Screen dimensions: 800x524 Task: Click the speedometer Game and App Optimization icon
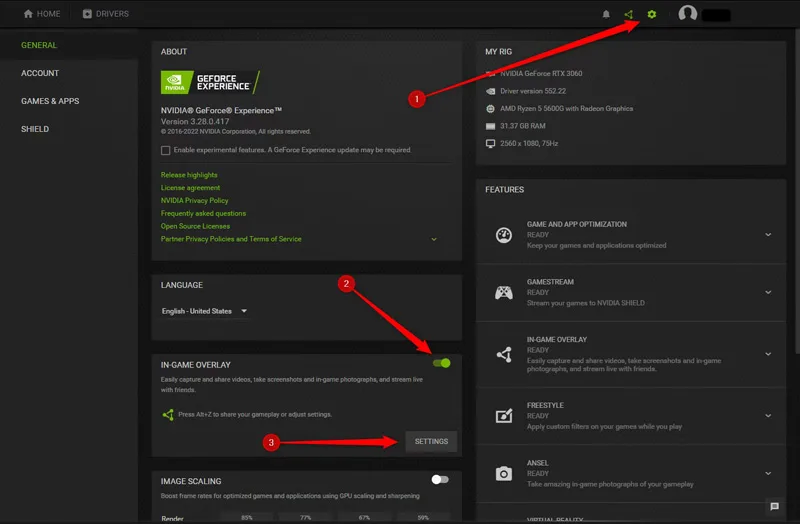pos(504,235)
